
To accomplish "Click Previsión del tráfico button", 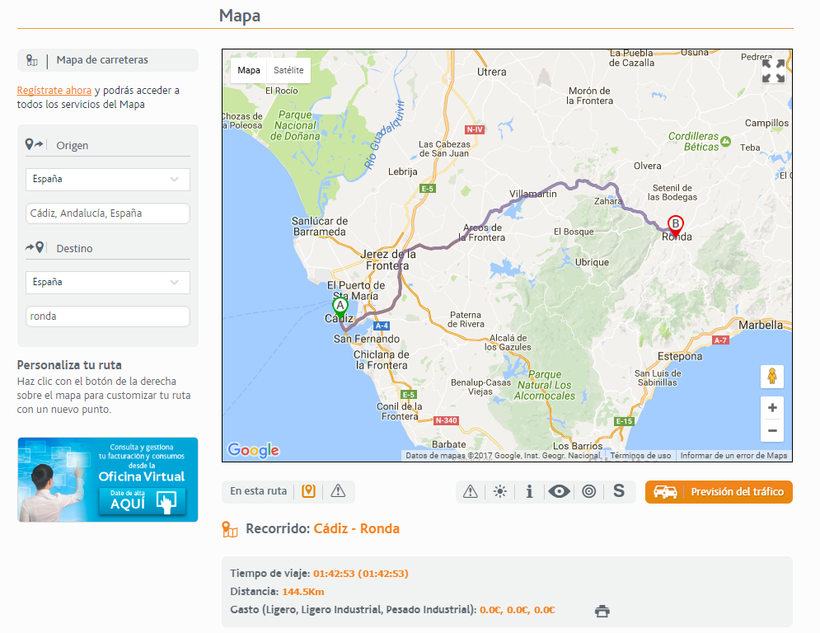I will (x=719, y=492).
